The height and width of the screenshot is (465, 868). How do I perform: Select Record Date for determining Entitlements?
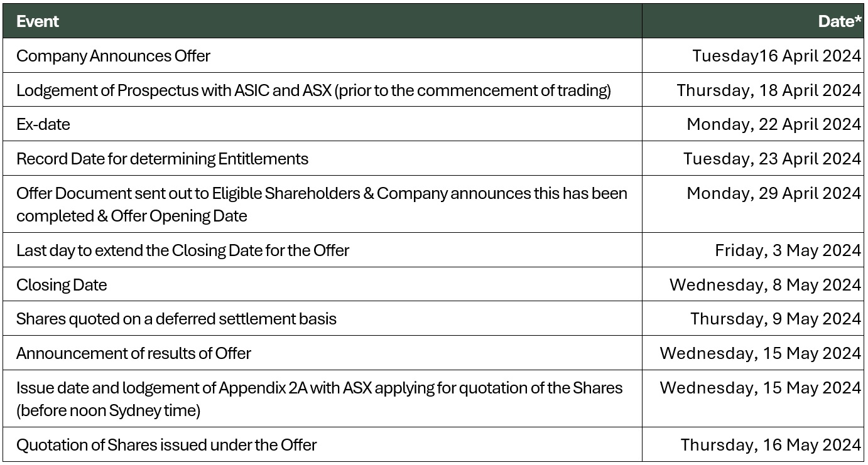tap(162, 159)
